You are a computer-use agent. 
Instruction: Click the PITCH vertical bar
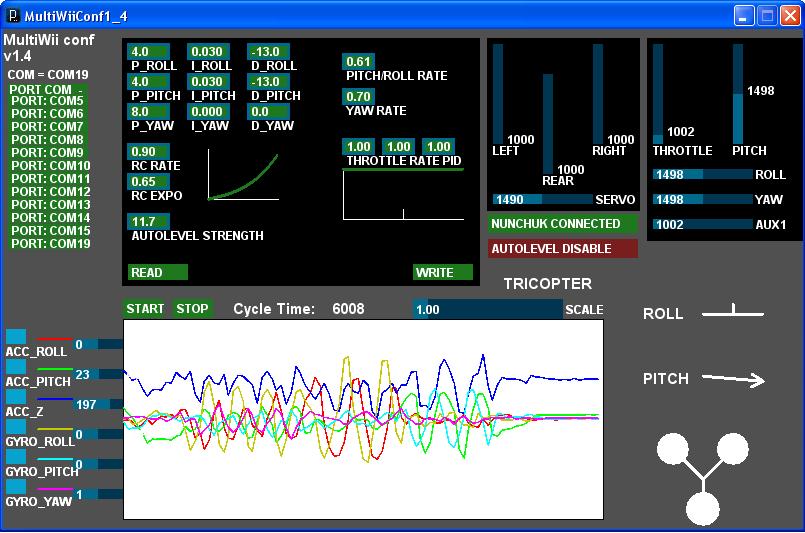[738, 94]
